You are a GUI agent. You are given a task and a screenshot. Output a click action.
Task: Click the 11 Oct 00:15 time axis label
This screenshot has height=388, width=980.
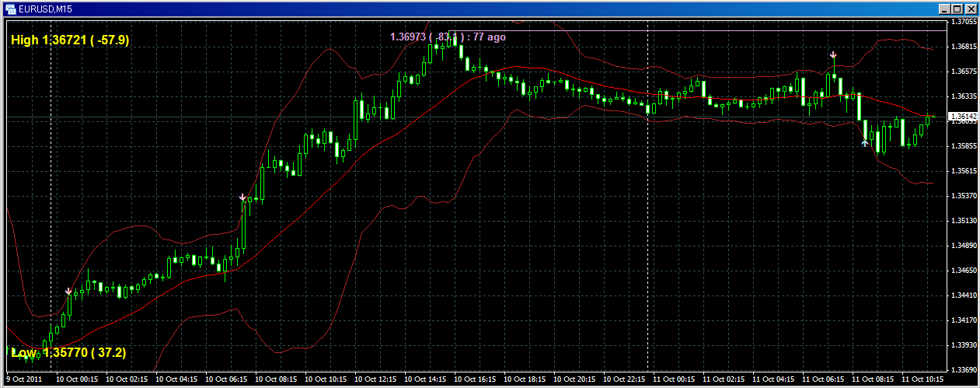(x=675, y=379)
